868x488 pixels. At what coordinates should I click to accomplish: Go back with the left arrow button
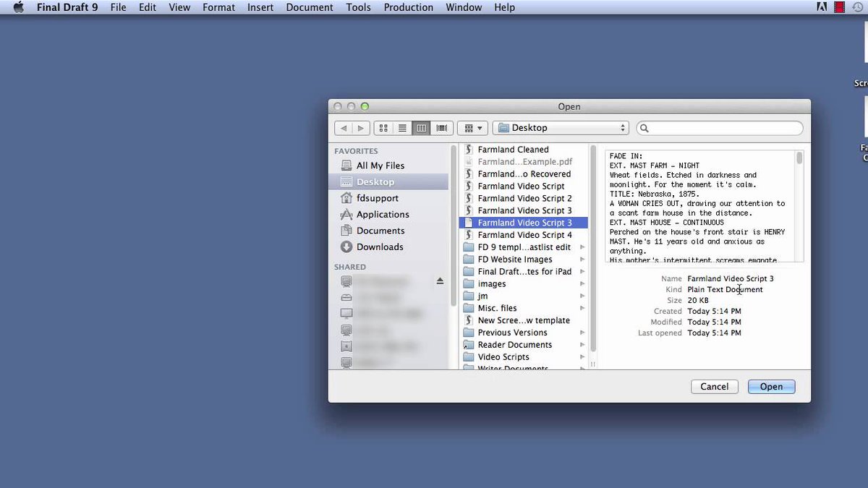[344, 128]
